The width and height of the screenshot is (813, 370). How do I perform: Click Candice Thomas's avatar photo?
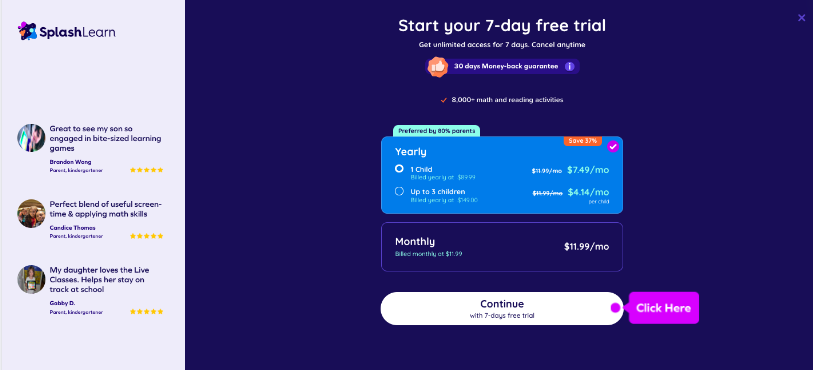pyautogui.click(x=31, y=214)
